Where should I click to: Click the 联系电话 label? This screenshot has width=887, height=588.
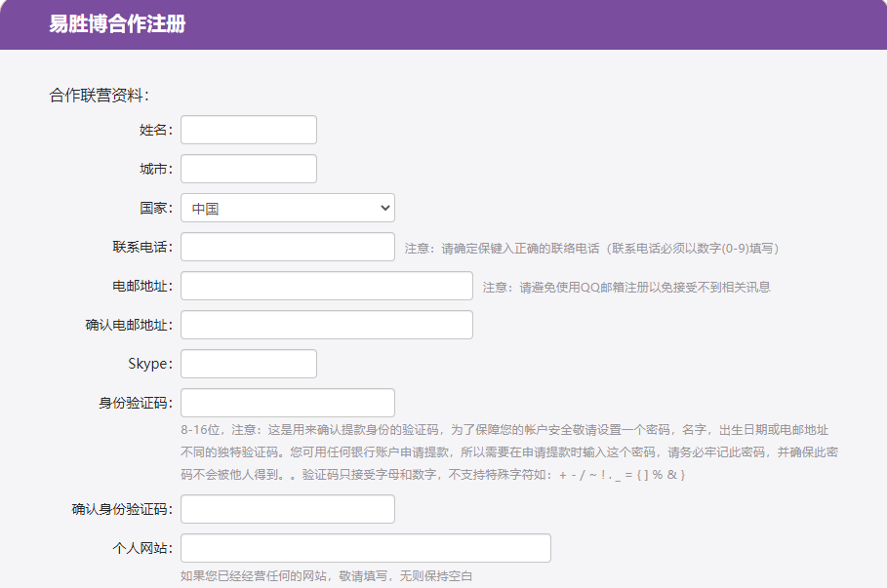pos(142,247)
